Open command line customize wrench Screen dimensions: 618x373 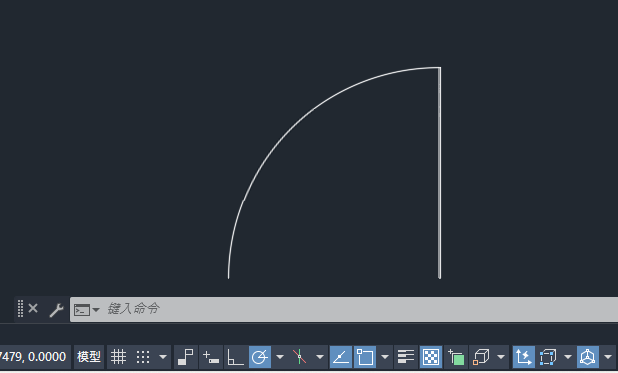point(56,310)
